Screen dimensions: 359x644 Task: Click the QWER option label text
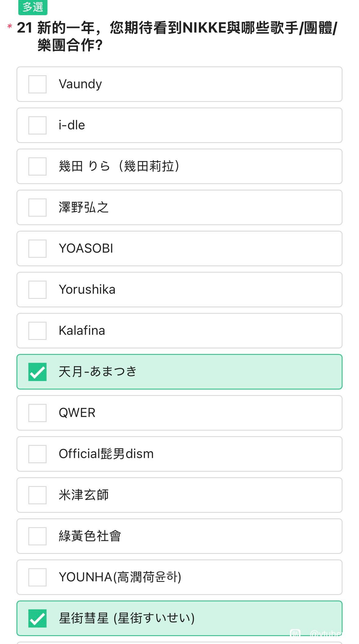[77, 413]
